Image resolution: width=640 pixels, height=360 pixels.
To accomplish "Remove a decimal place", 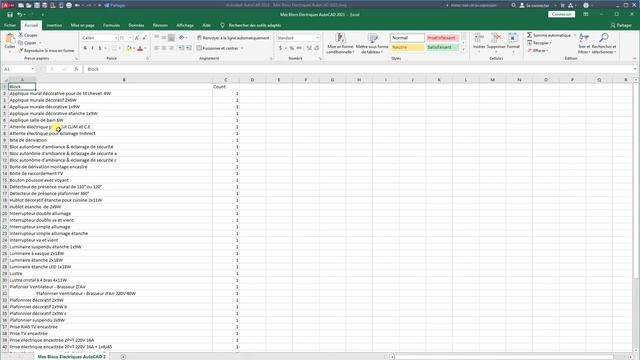I will [317, 48].
